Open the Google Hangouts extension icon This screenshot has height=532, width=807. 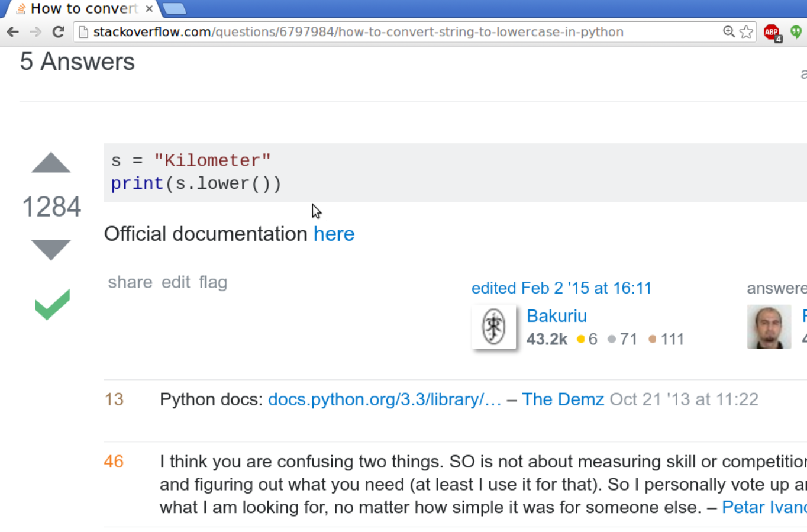pyautogui.click(x=795, y=32)
